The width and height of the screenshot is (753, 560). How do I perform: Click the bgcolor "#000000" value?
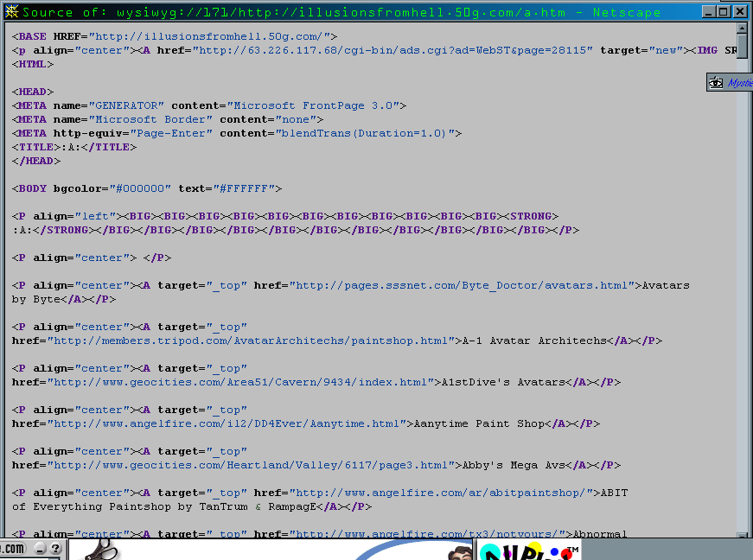[140, 188]
